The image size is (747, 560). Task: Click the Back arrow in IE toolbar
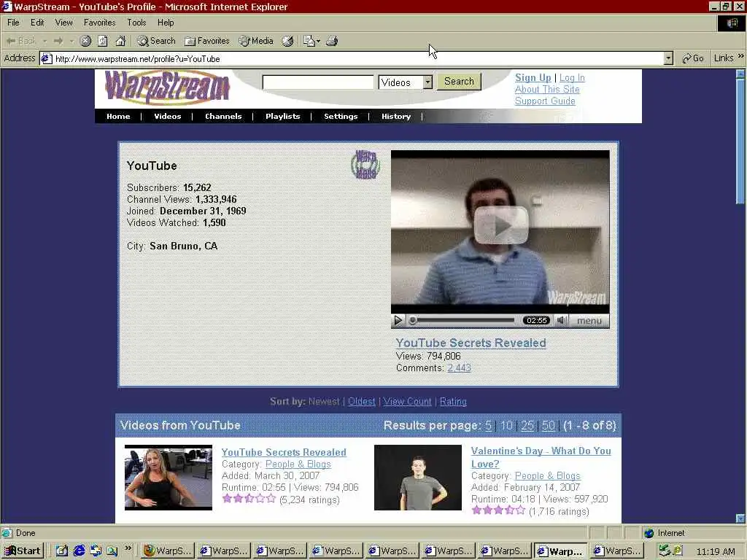(21, 41)
